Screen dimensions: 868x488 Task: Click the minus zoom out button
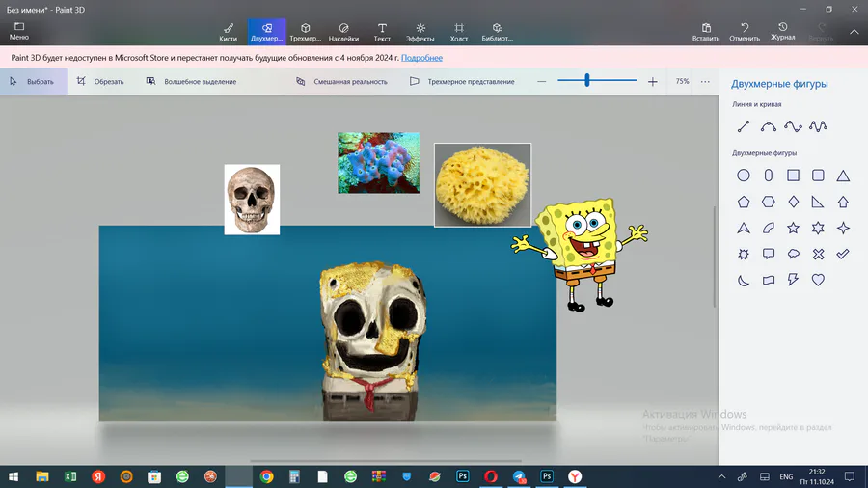pos(541,81)
